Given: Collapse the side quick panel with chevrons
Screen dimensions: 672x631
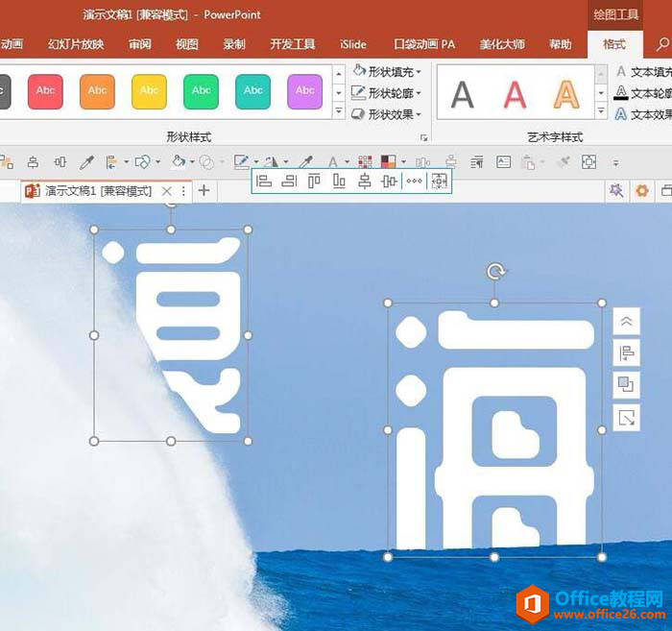Looking at the screenshot, I should [627, 321].
